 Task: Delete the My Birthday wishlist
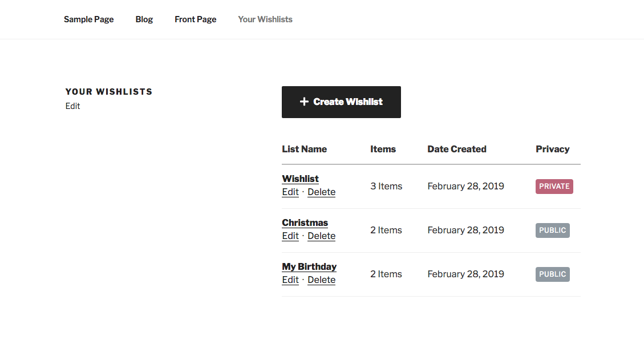point(321,280)
